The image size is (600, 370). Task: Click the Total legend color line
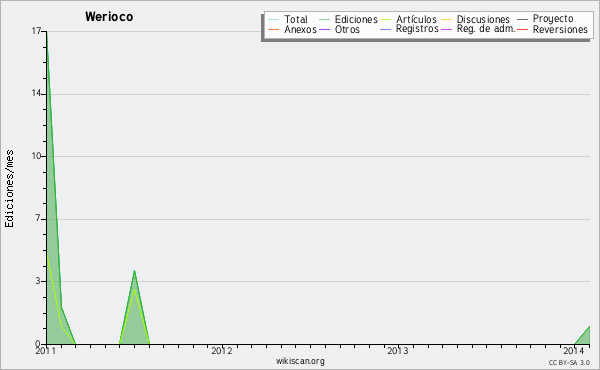click(x=273, y=20)
